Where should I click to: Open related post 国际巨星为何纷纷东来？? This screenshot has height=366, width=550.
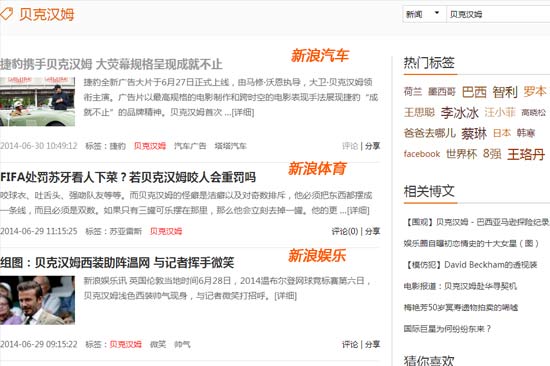coord(447,329)
